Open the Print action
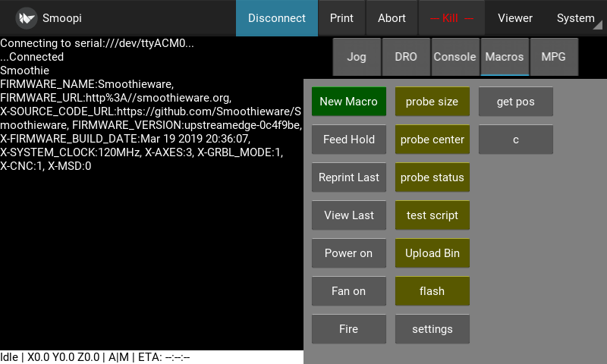The width and height of the screenshot is (607, 364). (x=341, y=18)
